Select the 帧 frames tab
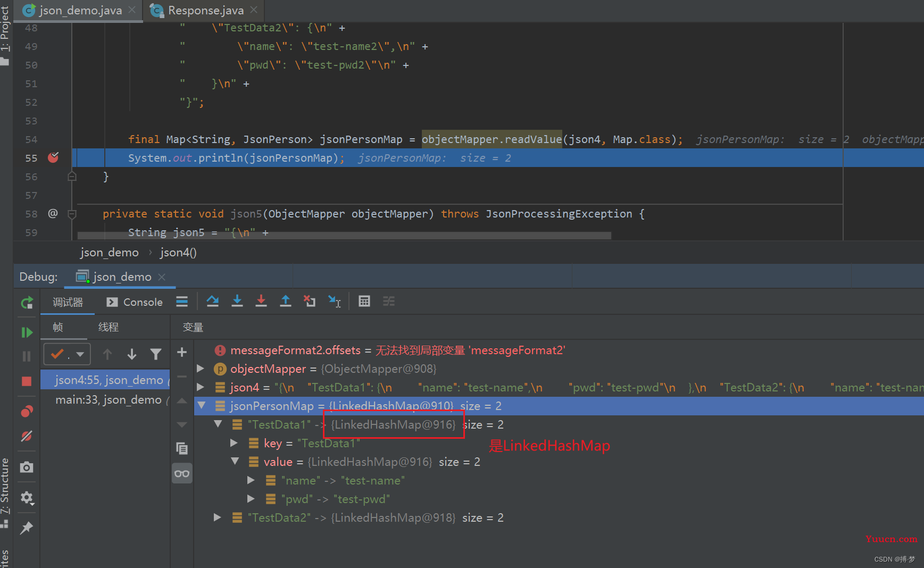 [58, 327]
